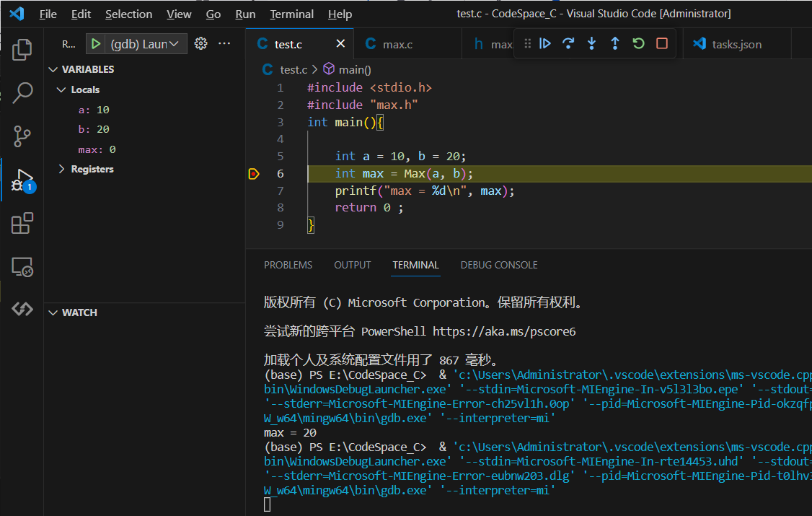The width and height of the screenshot is (812, 516).
Task: Continue debugging from the debug toolbar
Action: (x=544, y=43)
